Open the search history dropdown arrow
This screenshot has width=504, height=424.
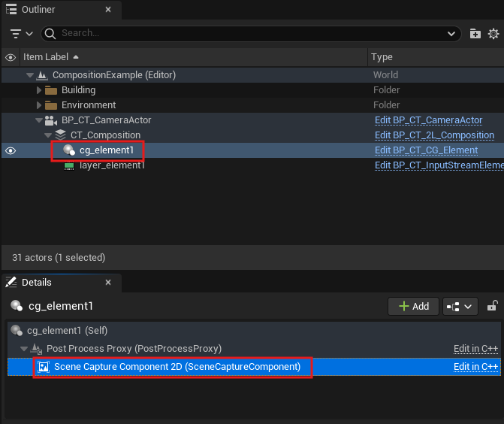(452, 33)
